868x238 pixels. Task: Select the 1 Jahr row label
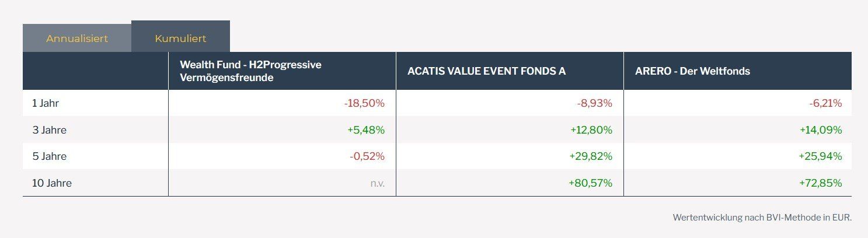pyautogui.click(x=46, y=103)
